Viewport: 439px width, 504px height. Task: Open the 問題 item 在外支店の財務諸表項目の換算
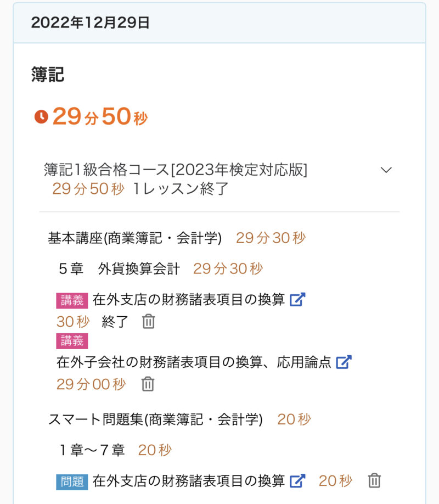click(x=189, y=481)
